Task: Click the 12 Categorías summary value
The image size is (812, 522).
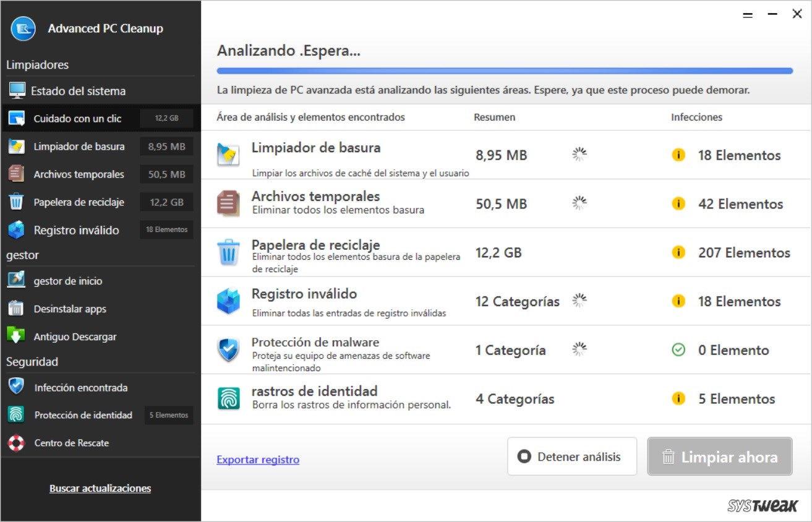Action: click(518, 301)
